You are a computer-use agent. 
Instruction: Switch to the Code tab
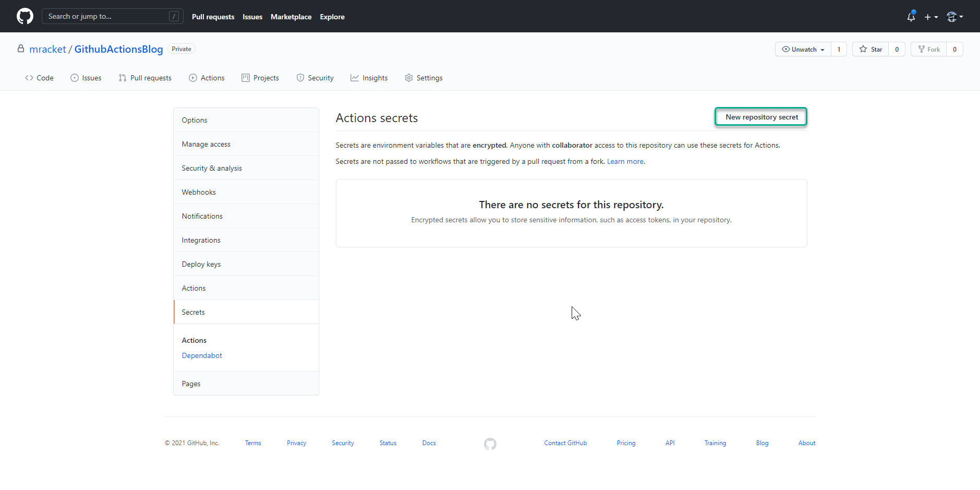click(39, 78)
